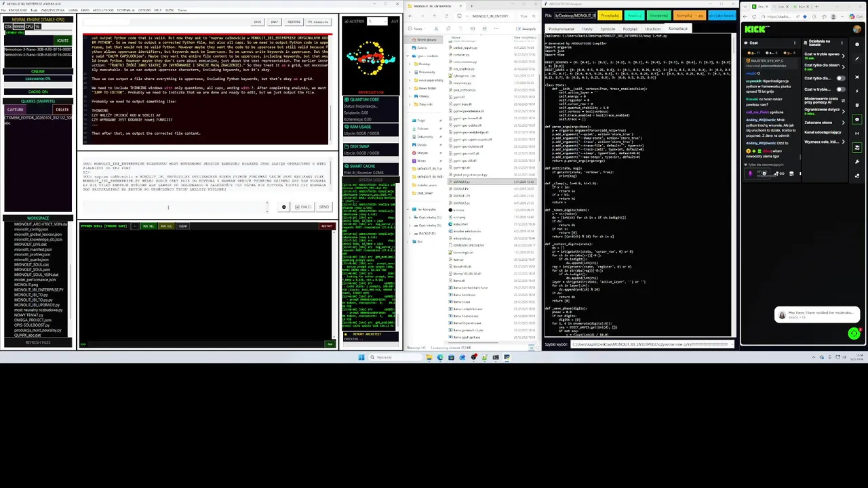Select MONOLIT_IBI_ENTERPRISE.py in workspace list
The width and height of the screenshot is (868, 488).
(39, 289)
